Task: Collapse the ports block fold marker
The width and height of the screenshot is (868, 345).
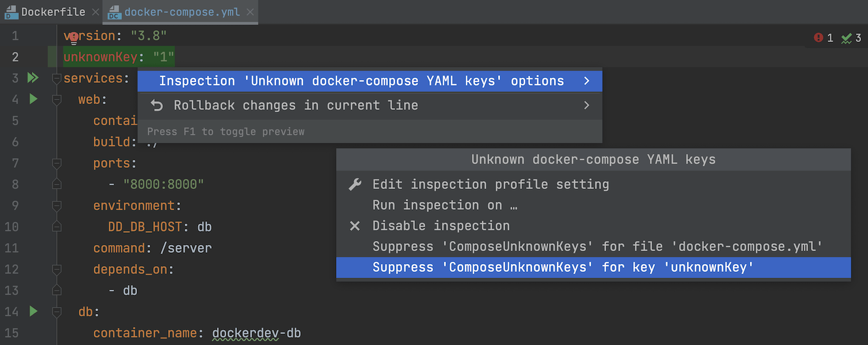Action: pyautogui.click(x=56, y=163)
